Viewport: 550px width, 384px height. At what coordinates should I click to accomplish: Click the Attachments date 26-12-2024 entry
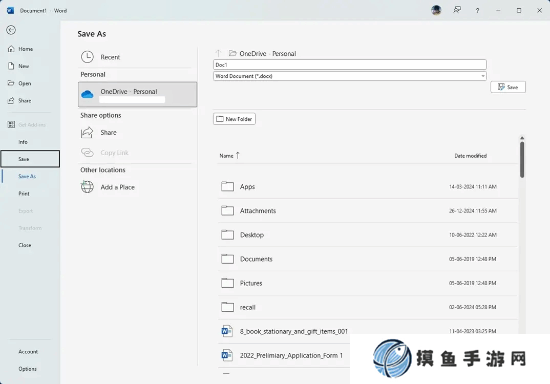tap(473, 211)
